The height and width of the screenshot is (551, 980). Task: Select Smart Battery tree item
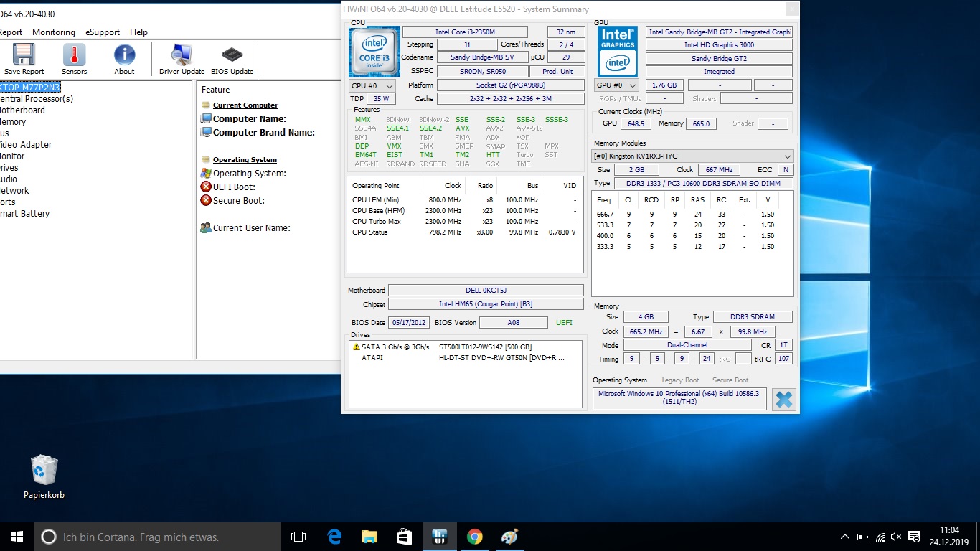(x=25, y=214)
